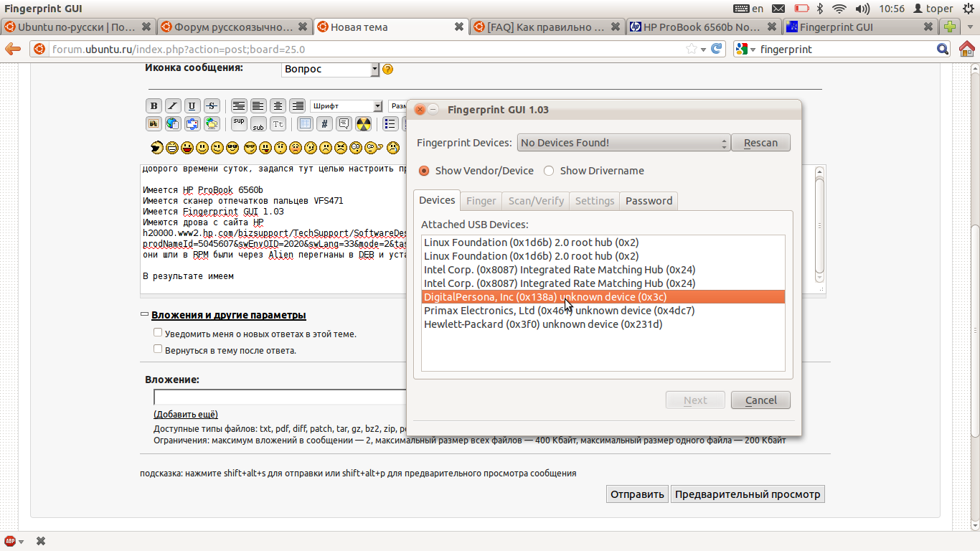Bookmark this page with the star icon

[691, 50]
